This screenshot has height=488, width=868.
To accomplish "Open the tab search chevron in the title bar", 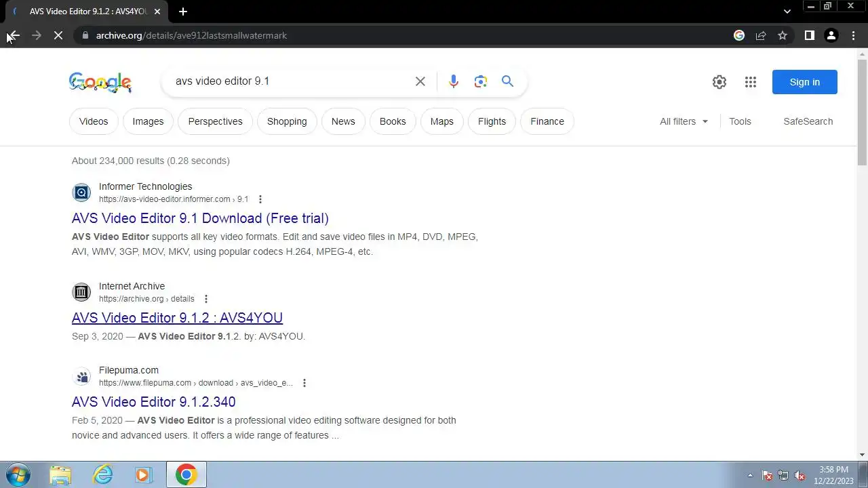I will (x=787, y=12).
